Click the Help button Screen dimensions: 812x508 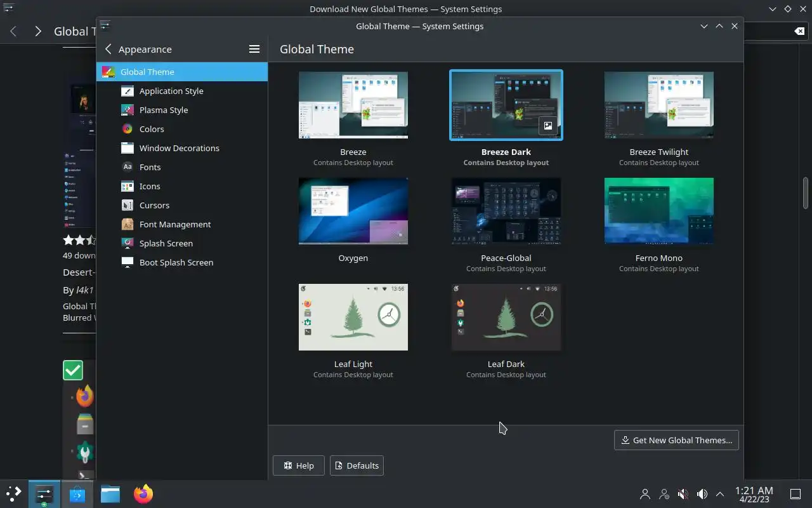coord(299,465)
